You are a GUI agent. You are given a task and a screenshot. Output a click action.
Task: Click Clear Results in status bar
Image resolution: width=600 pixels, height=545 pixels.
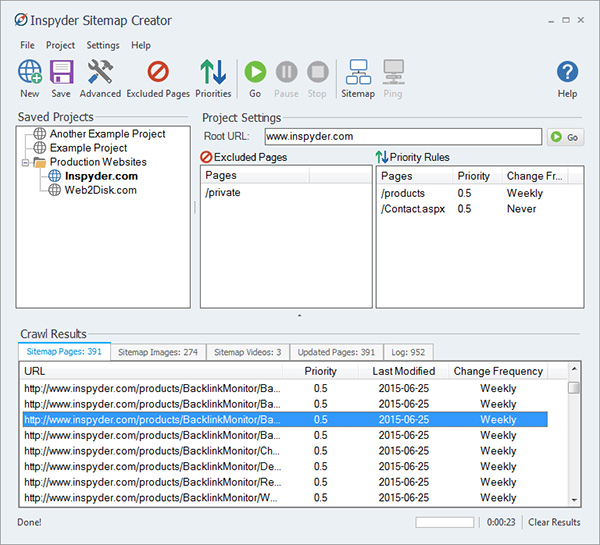[554, 522]
